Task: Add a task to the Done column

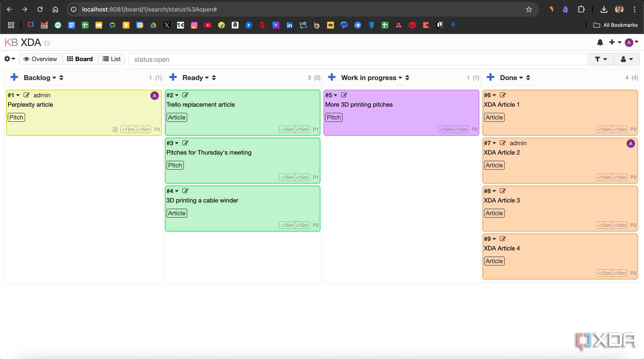Action: 490,77
